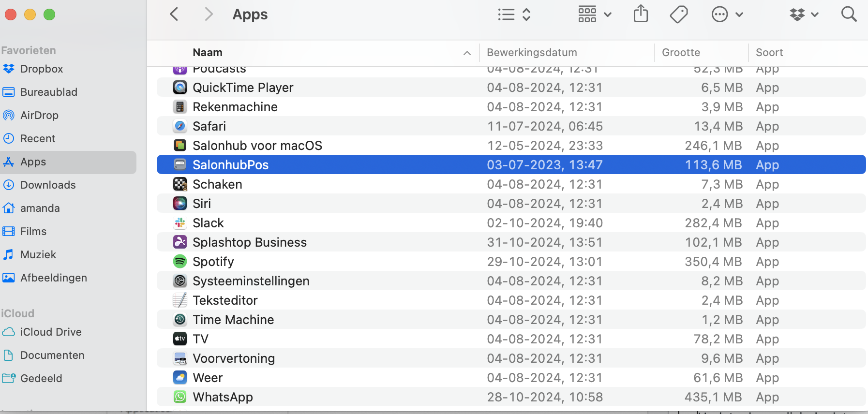The height and width of the screenshot is (414, 868).
Task: Select Systeeminstellingen in the list
Action: pyautogui.click(x=251, y=281)
